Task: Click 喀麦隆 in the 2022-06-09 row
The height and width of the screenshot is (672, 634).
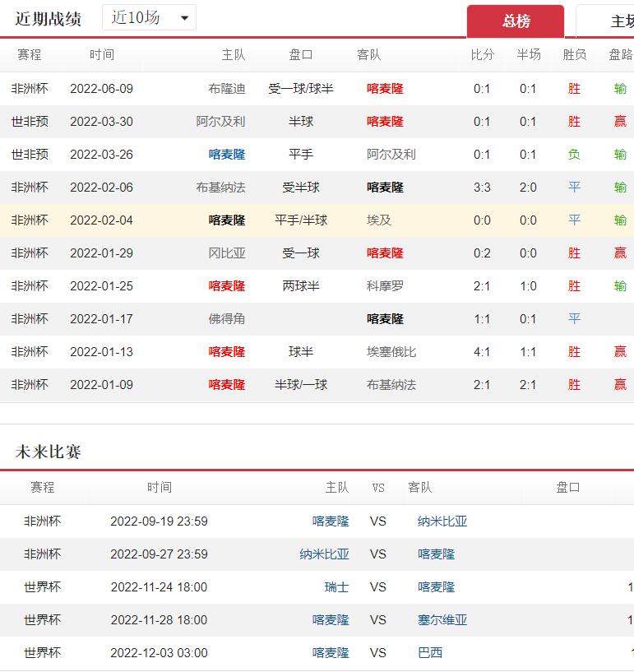Action: click(385, 89)
